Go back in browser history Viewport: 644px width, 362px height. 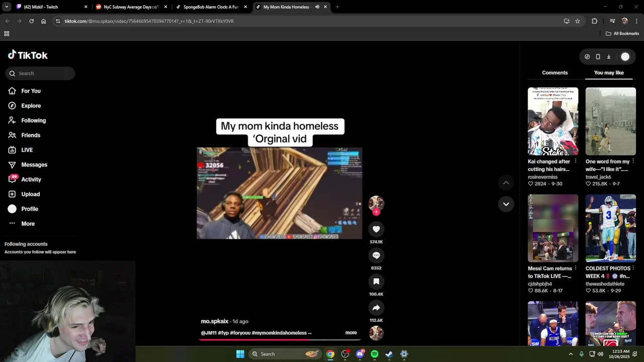click(x=7, y=21)
